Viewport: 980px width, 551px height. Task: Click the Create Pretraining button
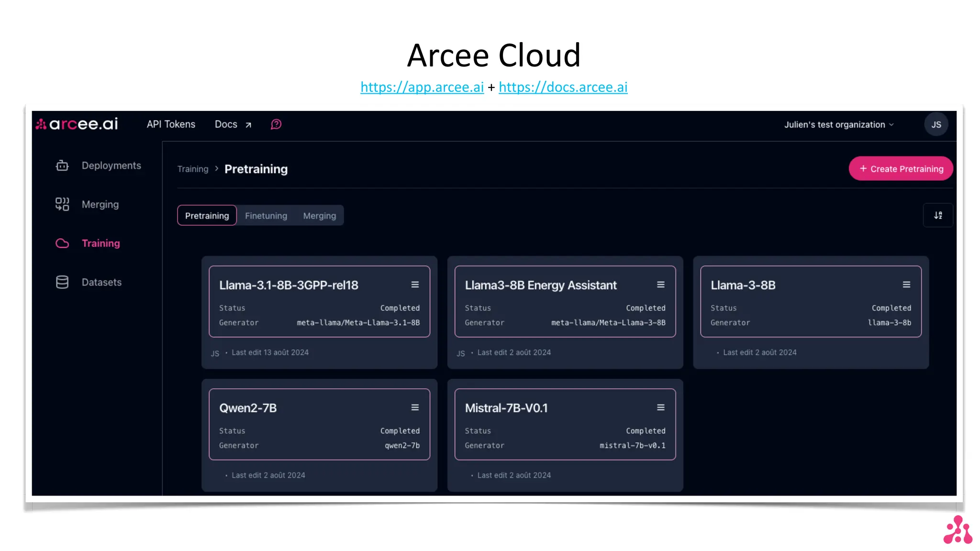coord(901,168)
